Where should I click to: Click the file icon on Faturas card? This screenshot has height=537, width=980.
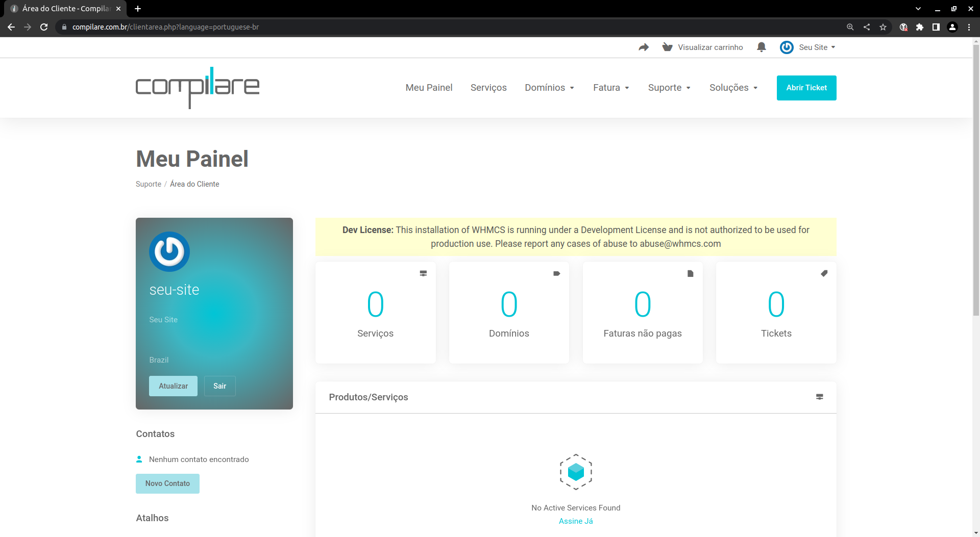coord(690,273)
